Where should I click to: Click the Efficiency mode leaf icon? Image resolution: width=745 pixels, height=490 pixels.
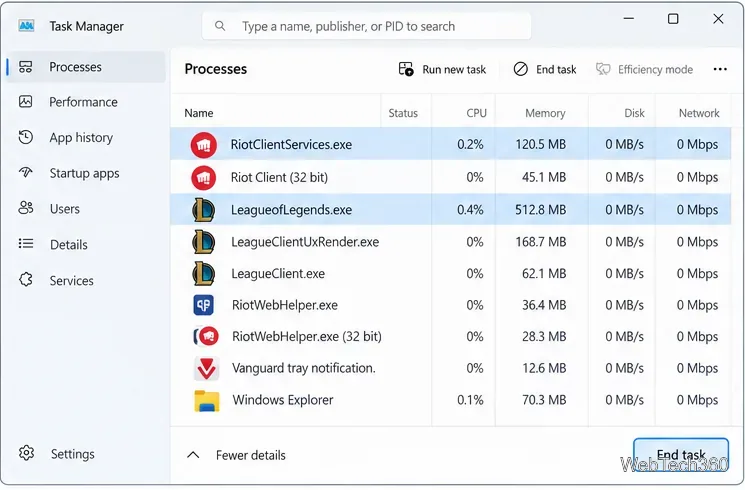click(x=603, y=69)
